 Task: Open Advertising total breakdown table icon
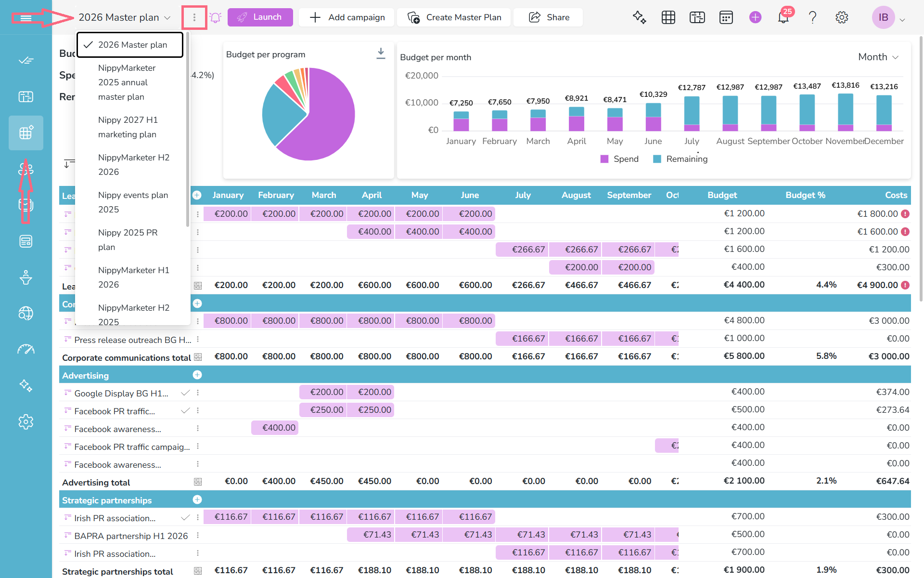(x=198, y=482)
